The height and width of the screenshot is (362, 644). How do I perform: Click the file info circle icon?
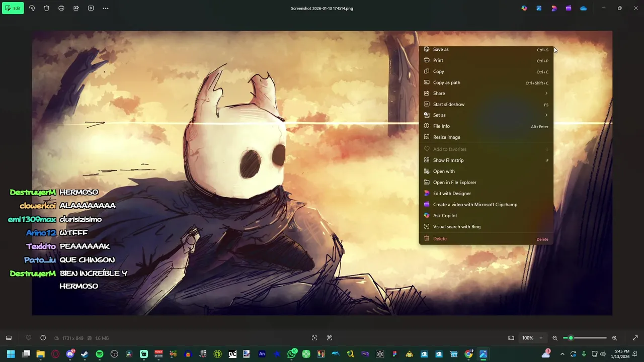pos(43,338)
